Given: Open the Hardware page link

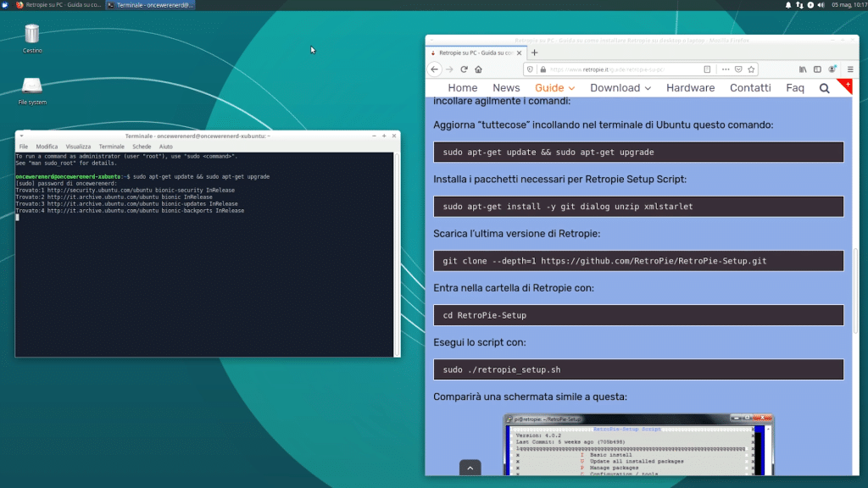Looking at the screenshot, I should (690, 88).
